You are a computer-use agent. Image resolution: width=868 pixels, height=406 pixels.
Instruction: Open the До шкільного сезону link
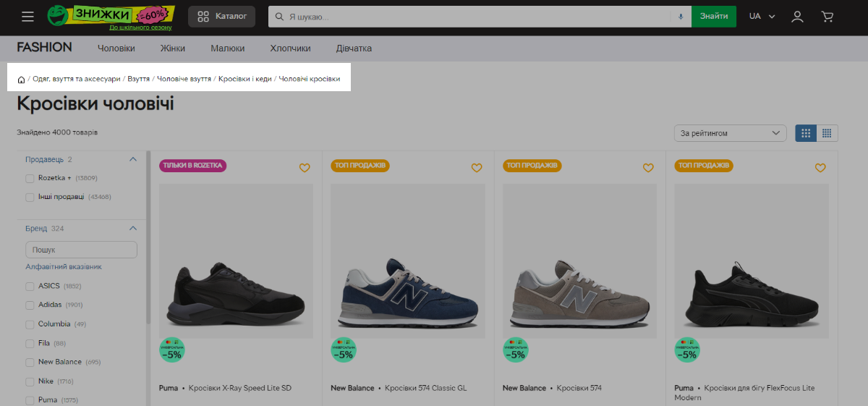pyautogui.click(x=140, y=28)
